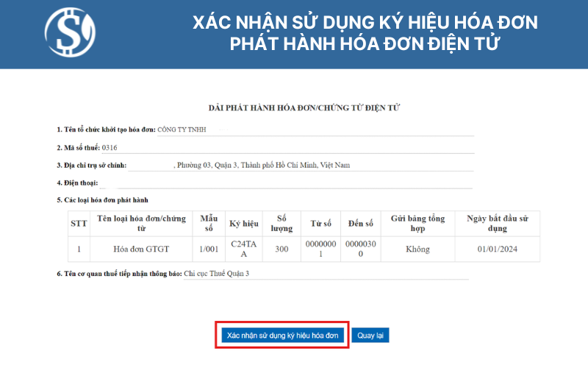Click 'Ngày bắt đầu sử dụng' header
Viewport: 588px width, 368px height.
(x=498, y=224)
